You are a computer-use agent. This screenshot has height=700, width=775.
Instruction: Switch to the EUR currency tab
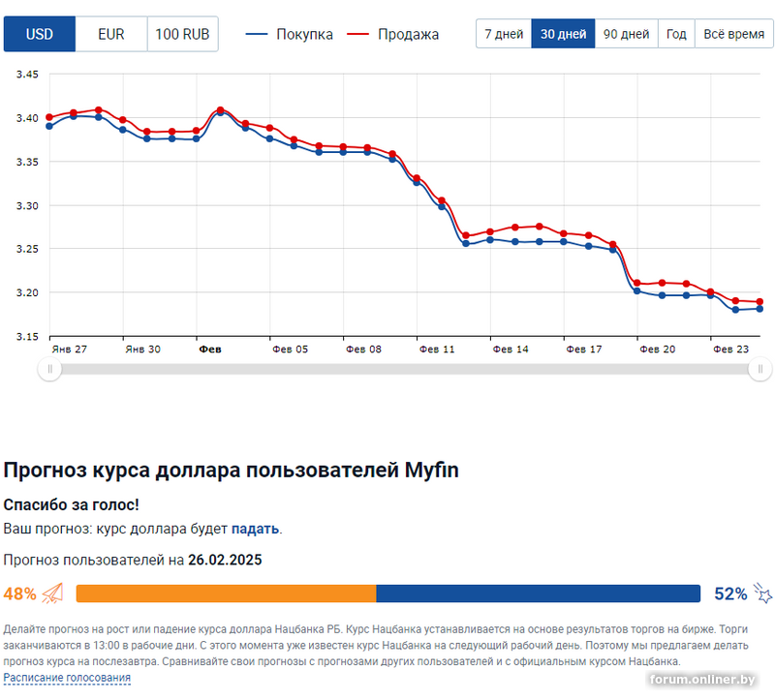click(111, 34)
